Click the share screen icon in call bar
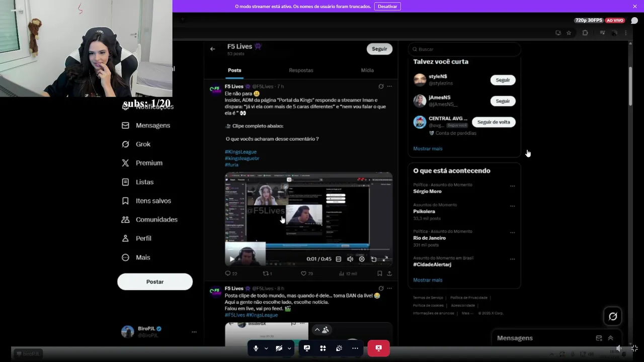The image size is (644, 362). tap(307, 348)
